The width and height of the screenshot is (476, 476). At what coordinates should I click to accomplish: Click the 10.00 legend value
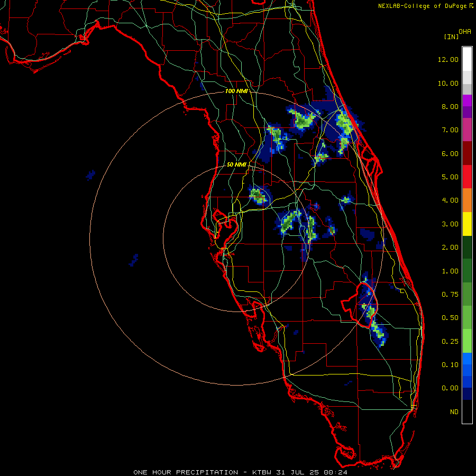[x=448, y=83]
